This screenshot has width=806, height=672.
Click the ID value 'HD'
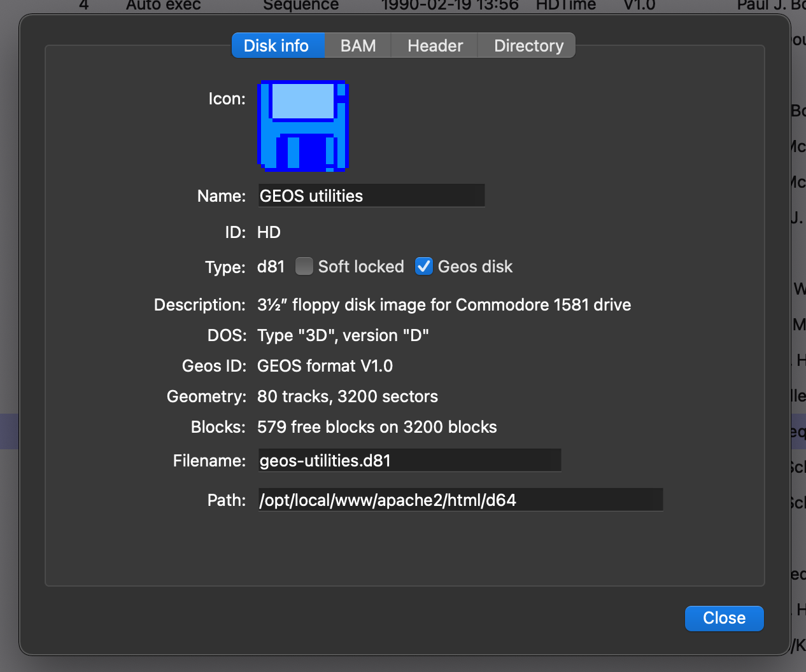pyautogui.click(x=269, y=232)
